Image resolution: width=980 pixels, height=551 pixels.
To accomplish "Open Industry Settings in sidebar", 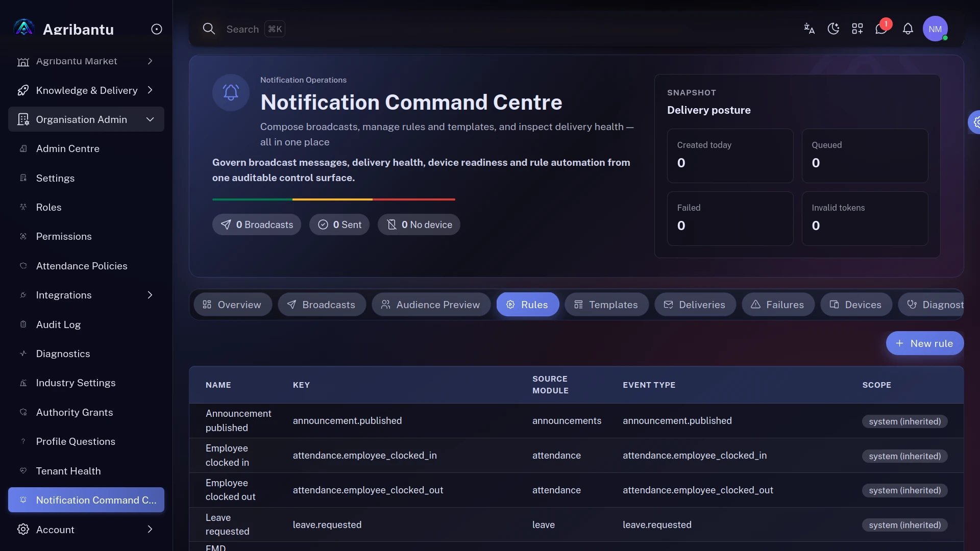I will click(x=86, y=383).
